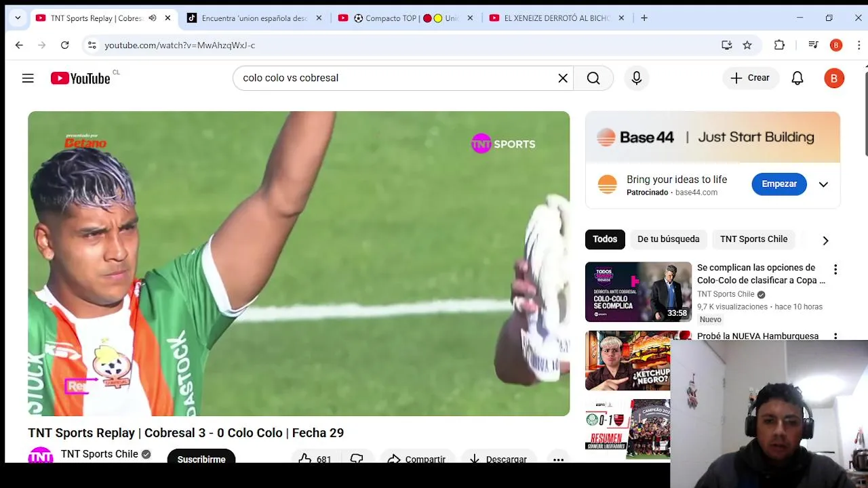Click the youtube.com address bar URL
The image size is (868, 488).
tap(180, 45)
